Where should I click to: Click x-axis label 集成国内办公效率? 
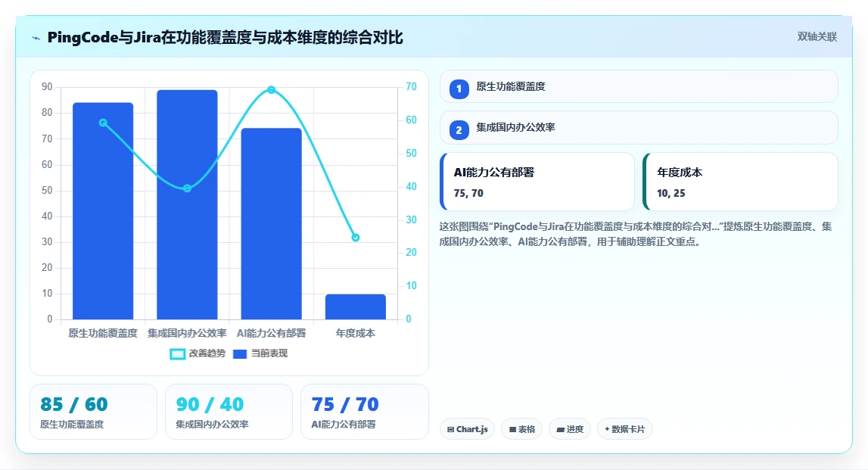[187, 333]
